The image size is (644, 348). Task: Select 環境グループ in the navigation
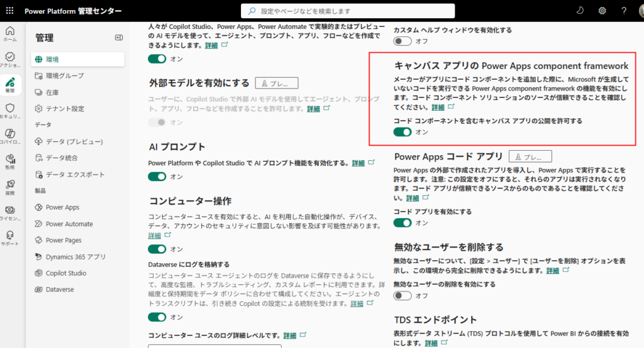point(65,75)
